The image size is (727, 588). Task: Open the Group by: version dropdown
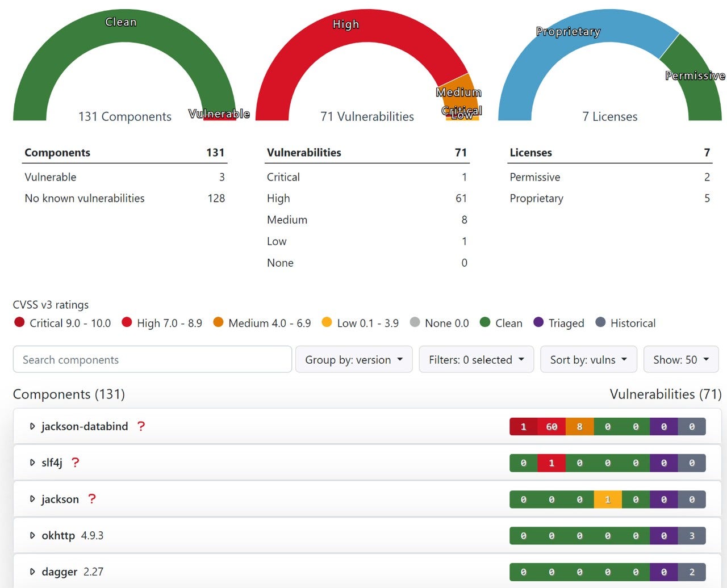[x=354, y=359]
